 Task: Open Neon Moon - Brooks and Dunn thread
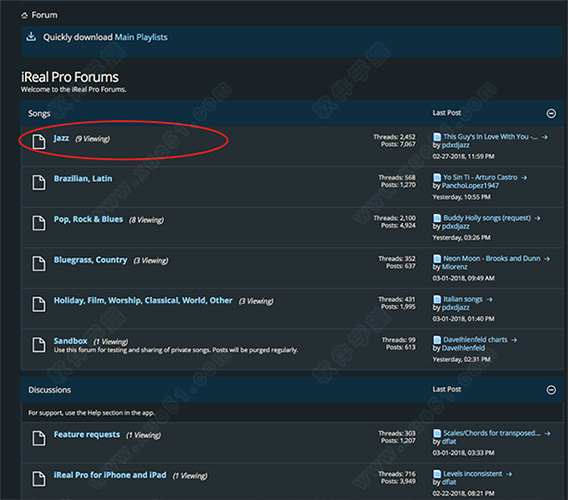(492, 258)
